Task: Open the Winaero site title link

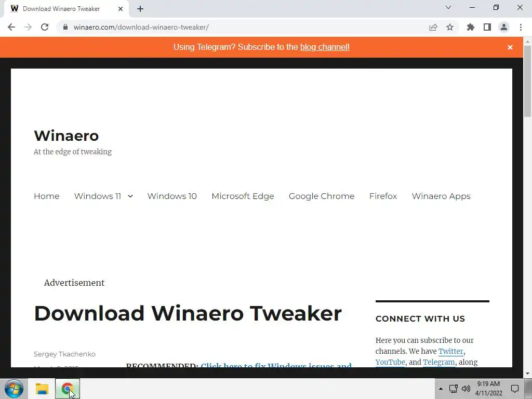Action: click(x=66, y=136)
